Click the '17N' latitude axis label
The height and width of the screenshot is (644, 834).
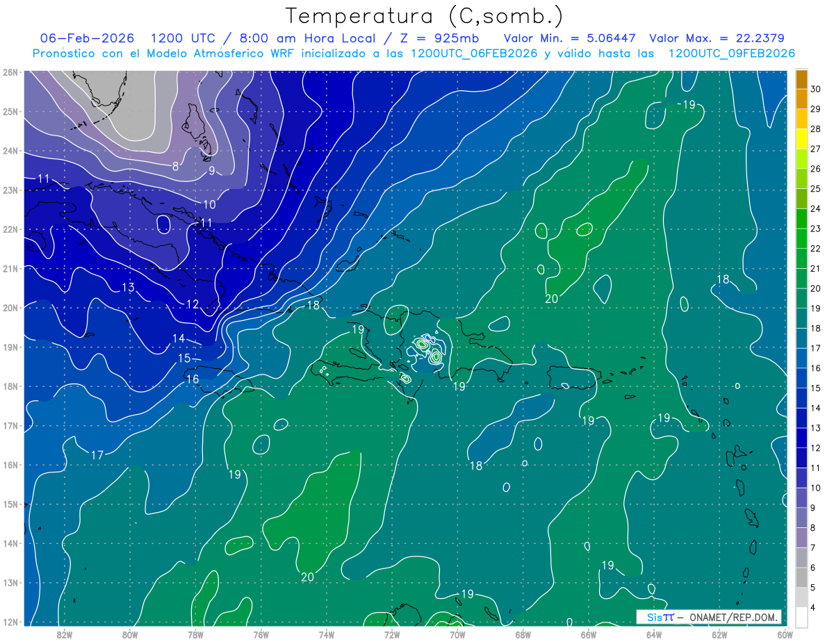coord(10,426)
